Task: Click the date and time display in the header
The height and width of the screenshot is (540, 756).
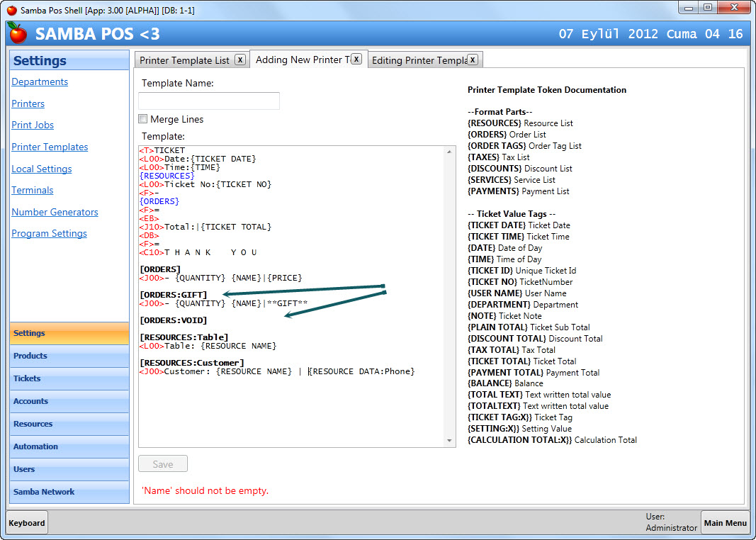Action: [x=650, y=34]
